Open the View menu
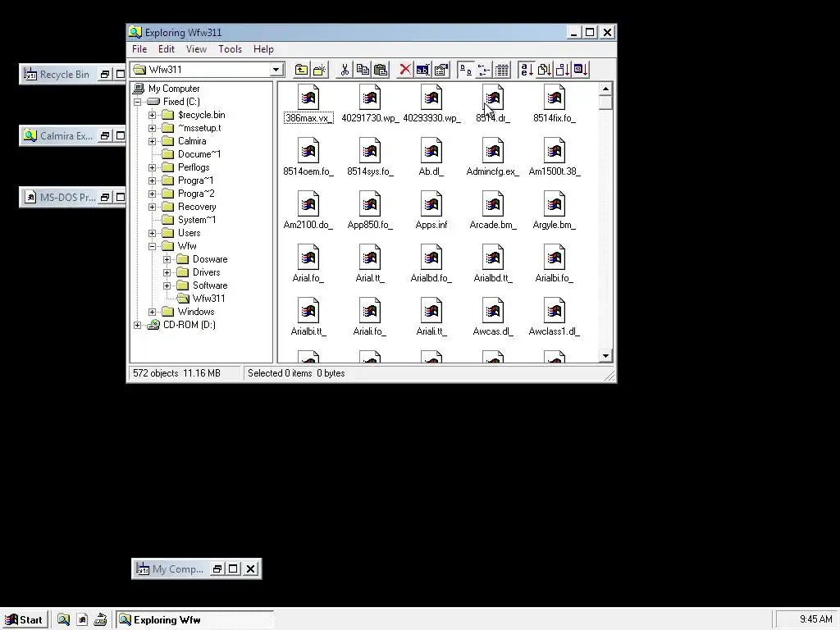 196,48
